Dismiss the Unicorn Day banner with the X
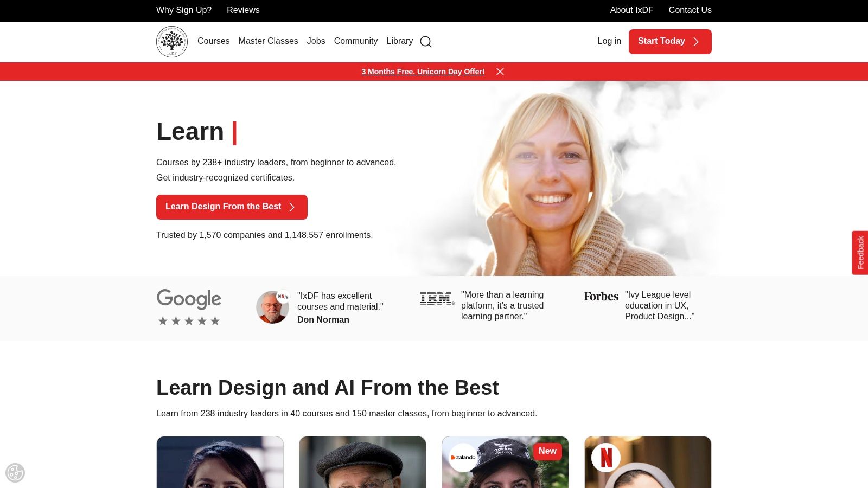The image size is (868, 488). (x=500, y=72)
